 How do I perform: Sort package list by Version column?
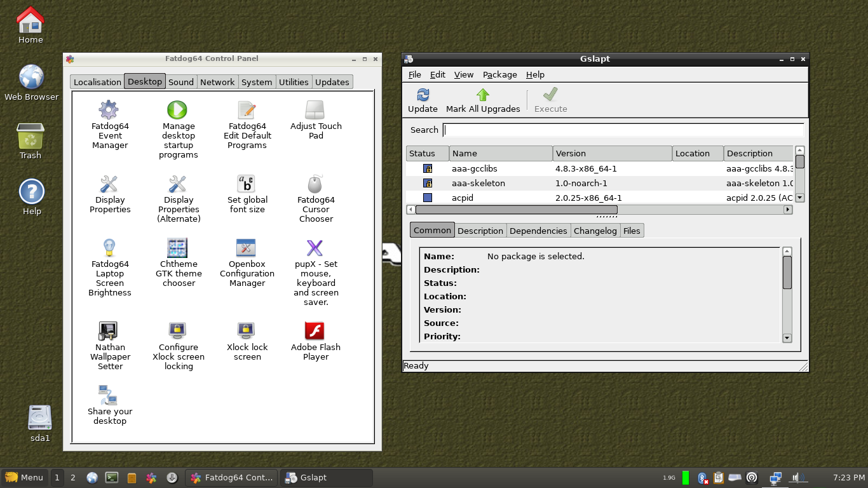(613, 154)
